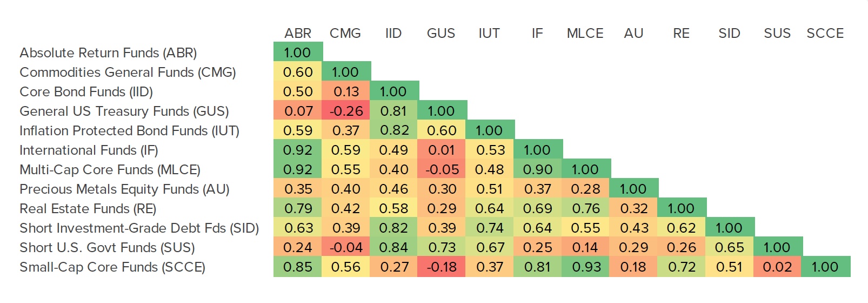
Task: Click the Real Estate Funds (RE) row label
Action: click(x=88, y=209)
